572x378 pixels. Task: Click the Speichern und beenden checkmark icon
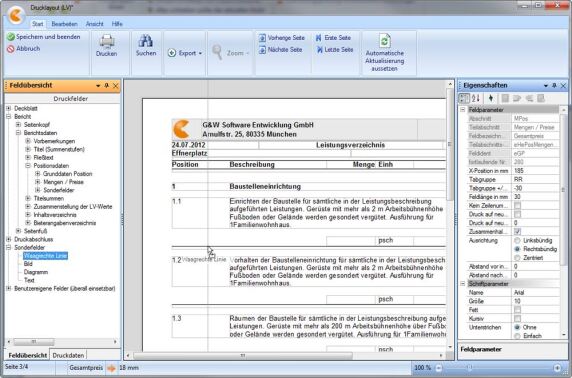point(11,37)
